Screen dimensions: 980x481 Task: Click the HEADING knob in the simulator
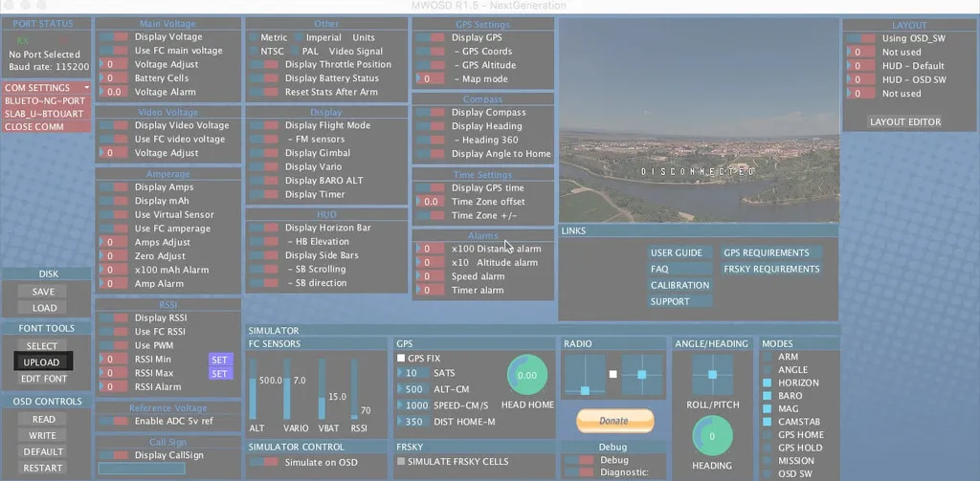pyautogui.click(x=712, y=437)
